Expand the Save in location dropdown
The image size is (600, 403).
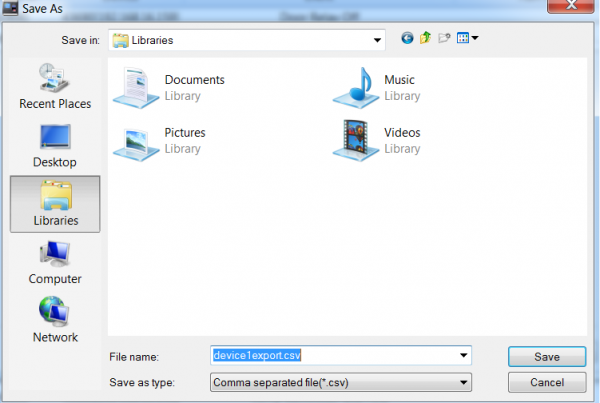pyautogui.click(x=377, y=40)
